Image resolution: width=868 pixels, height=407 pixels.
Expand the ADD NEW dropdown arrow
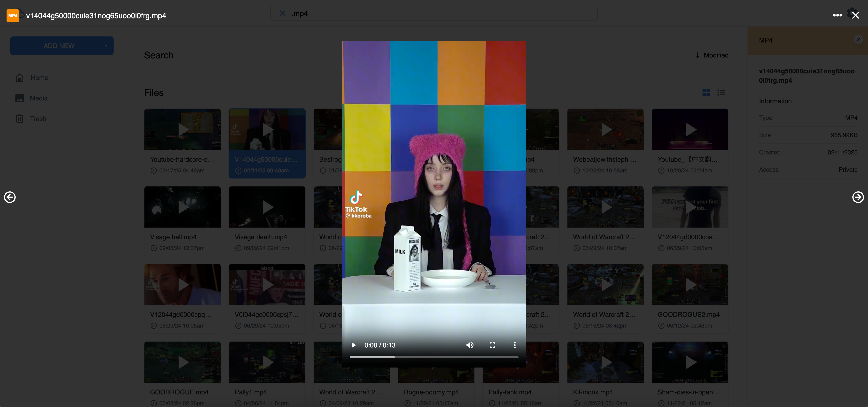click(106, 46)
